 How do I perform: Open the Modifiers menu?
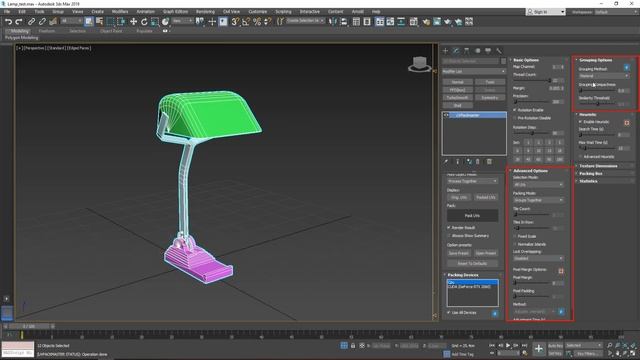tap(120, 12)
